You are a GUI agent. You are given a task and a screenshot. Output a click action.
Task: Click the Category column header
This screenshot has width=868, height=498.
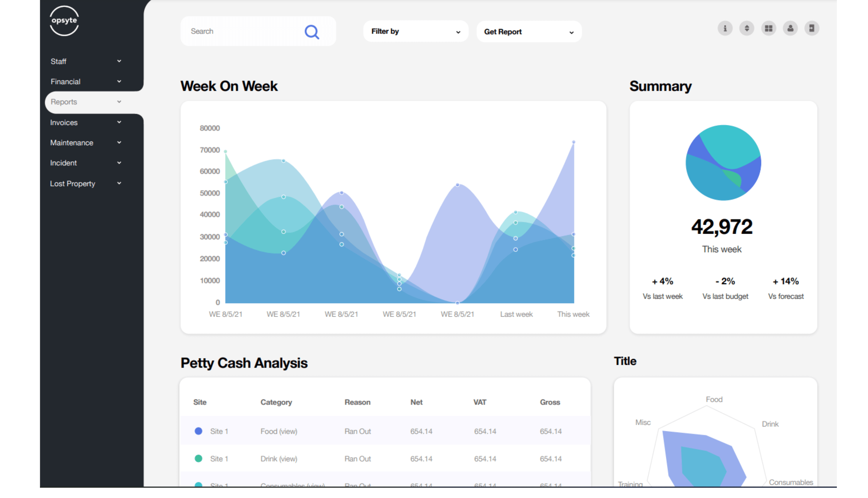tap(276, 402)
